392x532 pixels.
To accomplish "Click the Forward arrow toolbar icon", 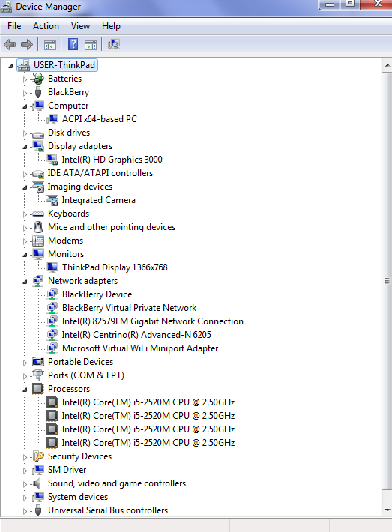I will 27,44.
